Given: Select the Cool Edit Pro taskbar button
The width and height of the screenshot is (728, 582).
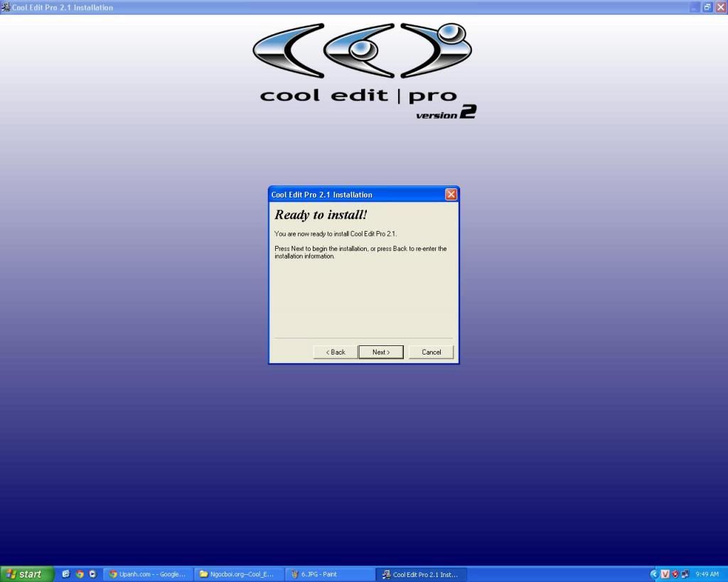Looking at the screenshot, I should click(420, 574).
